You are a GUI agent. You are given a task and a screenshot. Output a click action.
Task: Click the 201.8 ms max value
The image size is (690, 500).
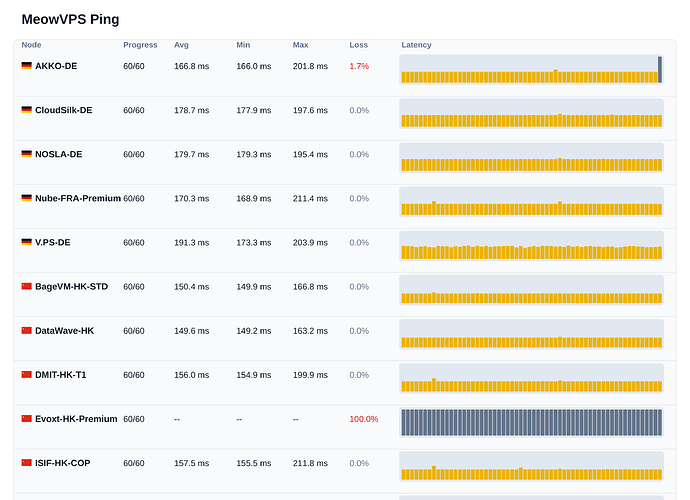pos(310,66)
